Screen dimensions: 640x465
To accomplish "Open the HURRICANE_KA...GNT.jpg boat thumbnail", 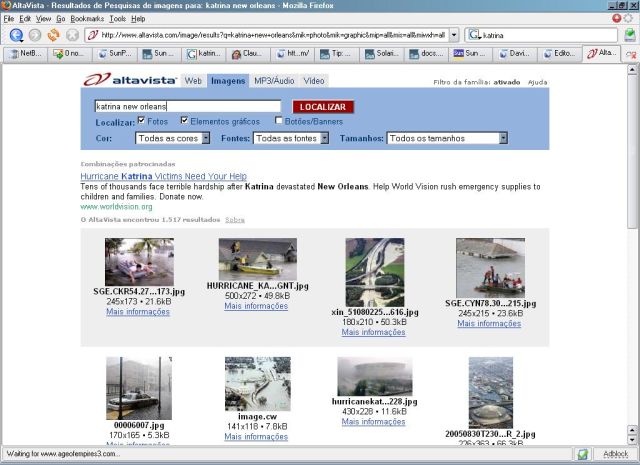I will [x=258, y=259].
